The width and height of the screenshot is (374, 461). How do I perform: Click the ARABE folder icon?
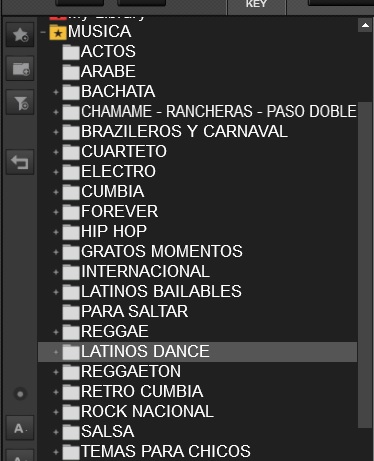pyautogui.click(x=71, y=72)
